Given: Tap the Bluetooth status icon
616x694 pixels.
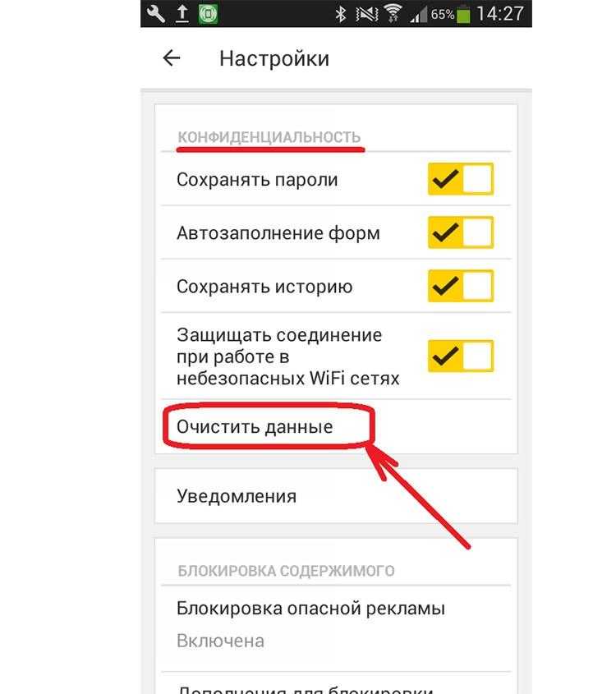Looking at the screenshot, I should point(340,14).
